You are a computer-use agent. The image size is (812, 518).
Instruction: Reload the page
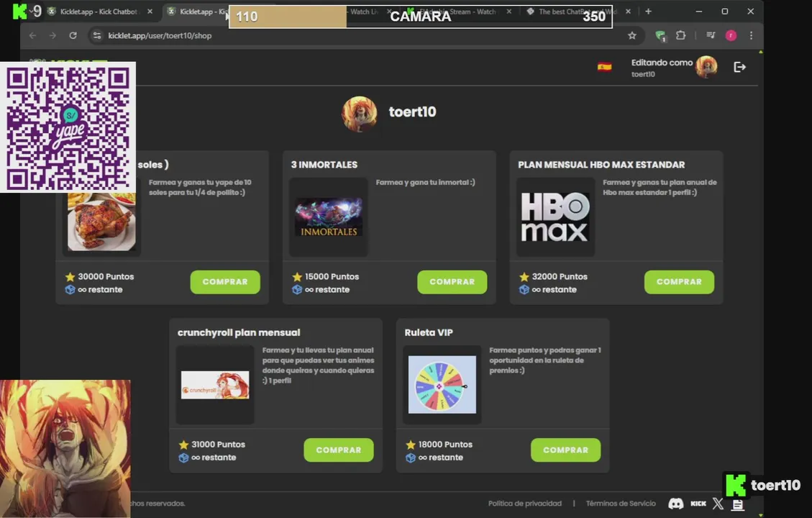(x=73, y=36)
